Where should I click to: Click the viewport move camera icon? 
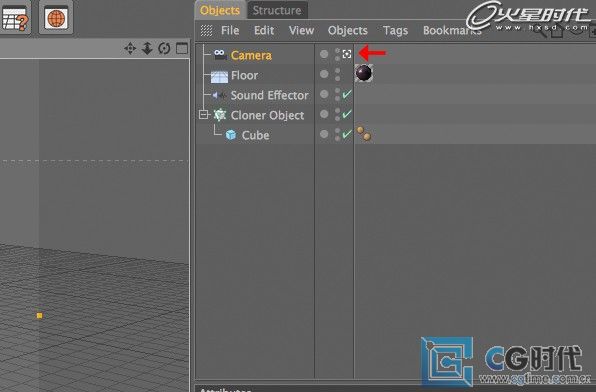130,49
